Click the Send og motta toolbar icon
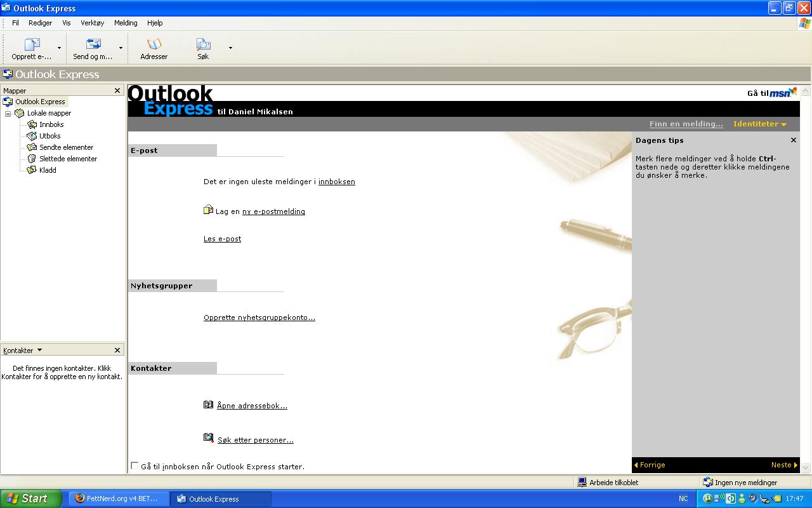 (93, 44)
